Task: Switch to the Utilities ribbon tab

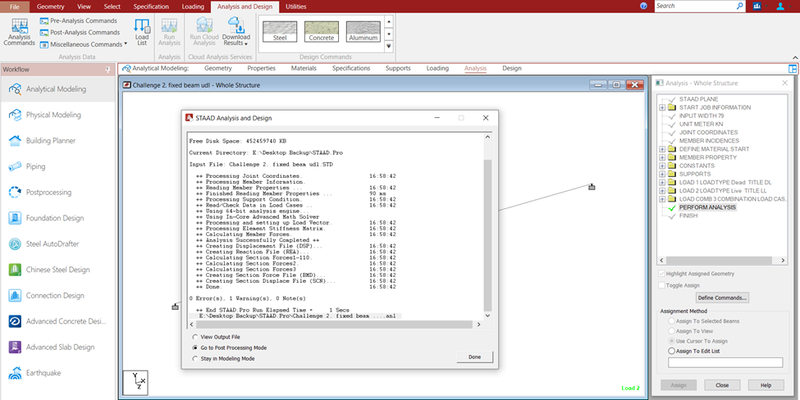Action: pyautogui.click(x=296, y=7)
